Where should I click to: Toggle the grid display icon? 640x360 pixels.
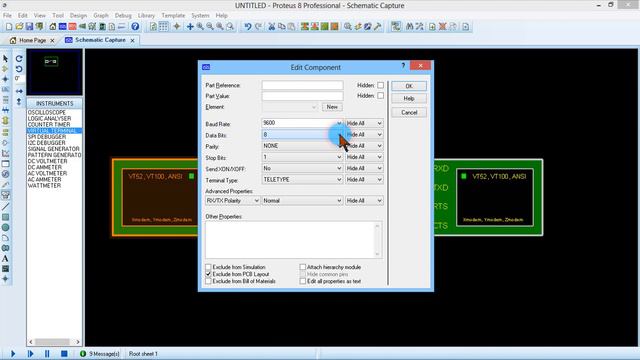point(163,27)
